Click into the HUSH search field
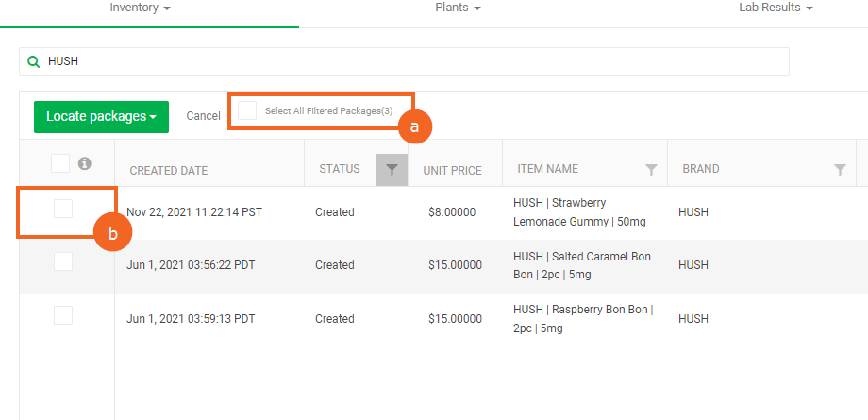This screenshot has height=420, width=868. tap(404, 61)
